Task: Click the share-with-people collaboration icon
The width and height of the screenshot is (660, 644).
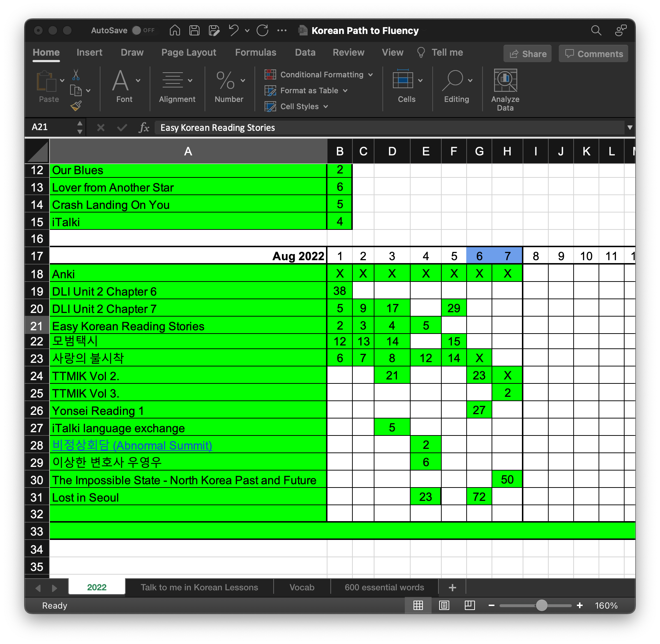Action: coord(621,30)
